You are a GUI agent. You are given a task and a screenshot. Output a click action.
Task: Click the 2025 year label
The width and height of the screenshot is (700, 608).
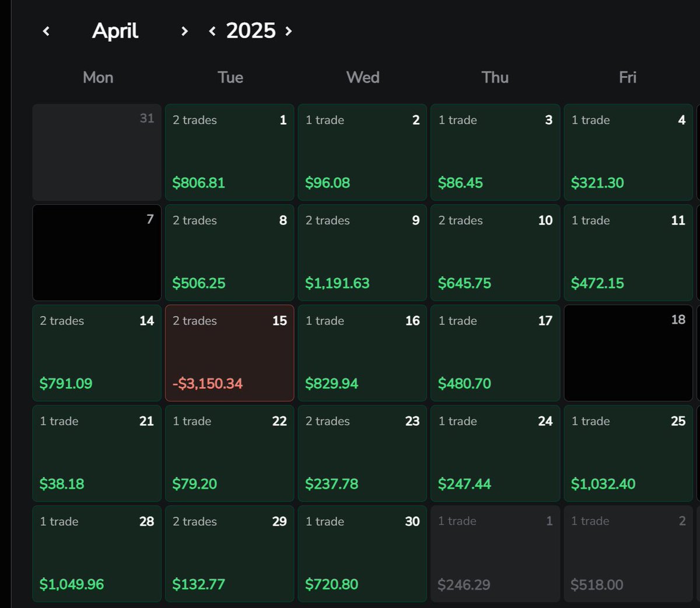point(251,31)
